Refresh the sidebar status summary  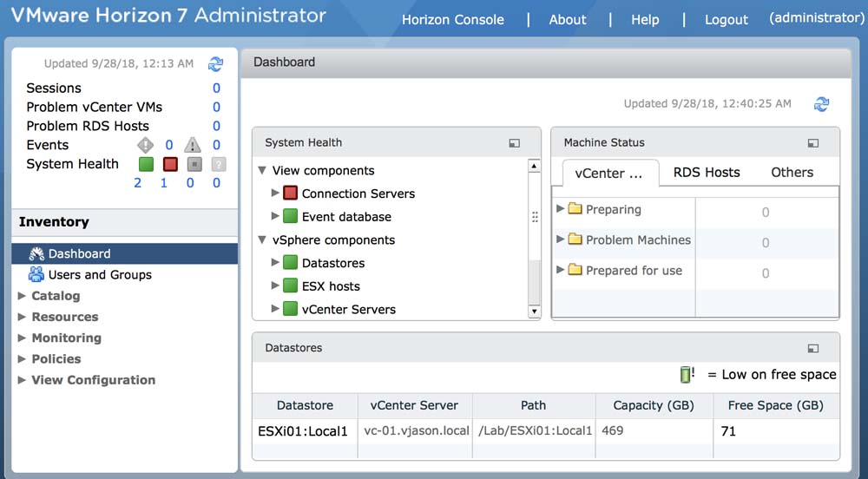click(215, 64)
